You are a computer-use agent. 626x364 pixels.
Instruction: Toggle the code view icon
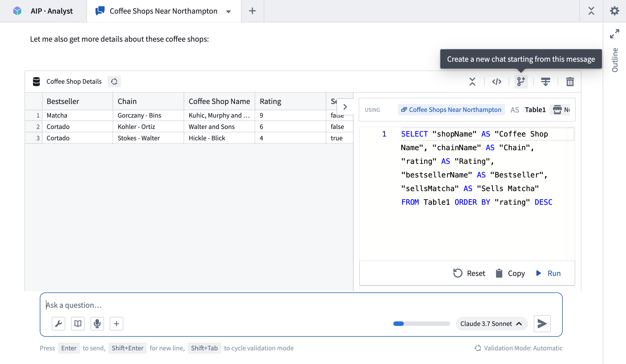click(x=497, y=81)
